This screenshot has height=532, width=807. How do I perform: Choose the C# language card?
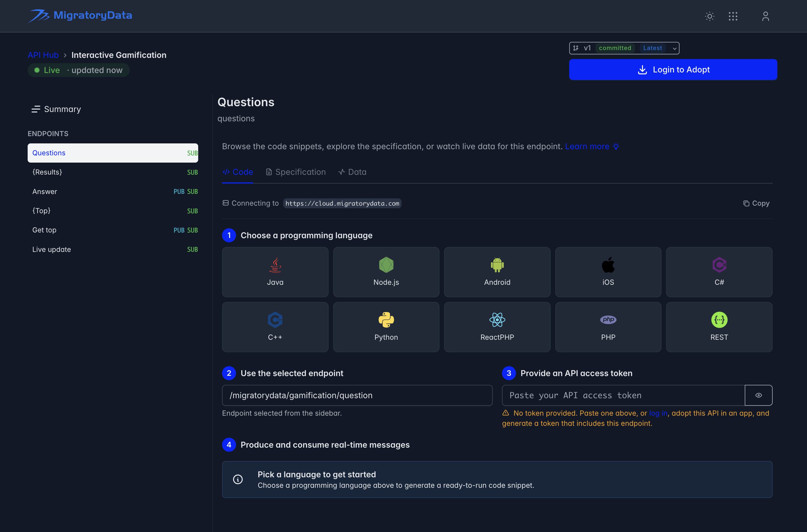(x=719, y=272)
